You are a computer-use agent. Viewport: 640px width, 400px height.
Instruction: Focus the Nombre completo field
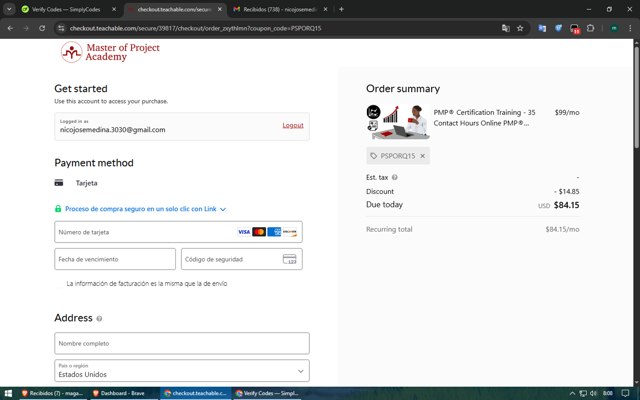[x=182, y=343]
